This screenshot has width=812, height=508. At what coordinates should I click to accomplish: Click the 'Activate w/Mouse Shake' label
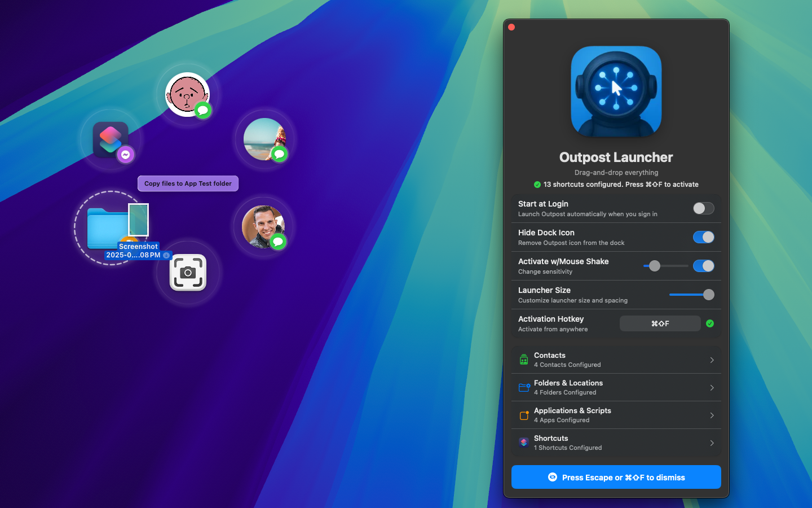pos(563,261)
